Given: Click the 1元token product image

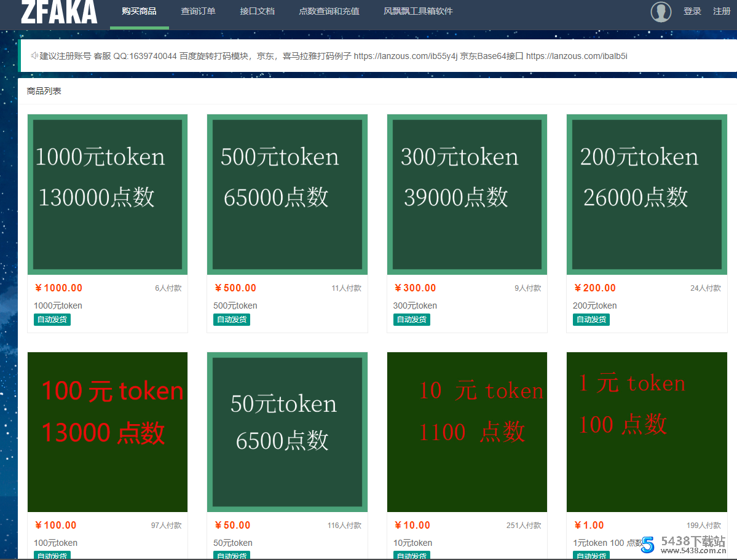Looking at the screenshot, I should [646, 432].
